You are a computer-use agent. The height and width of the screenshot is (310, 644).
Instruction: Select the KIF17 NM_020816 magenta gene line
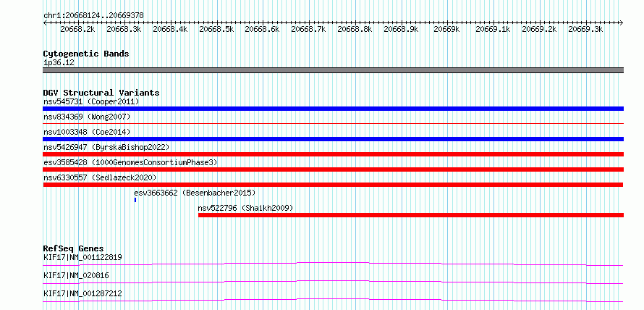[x=333, y=282]
